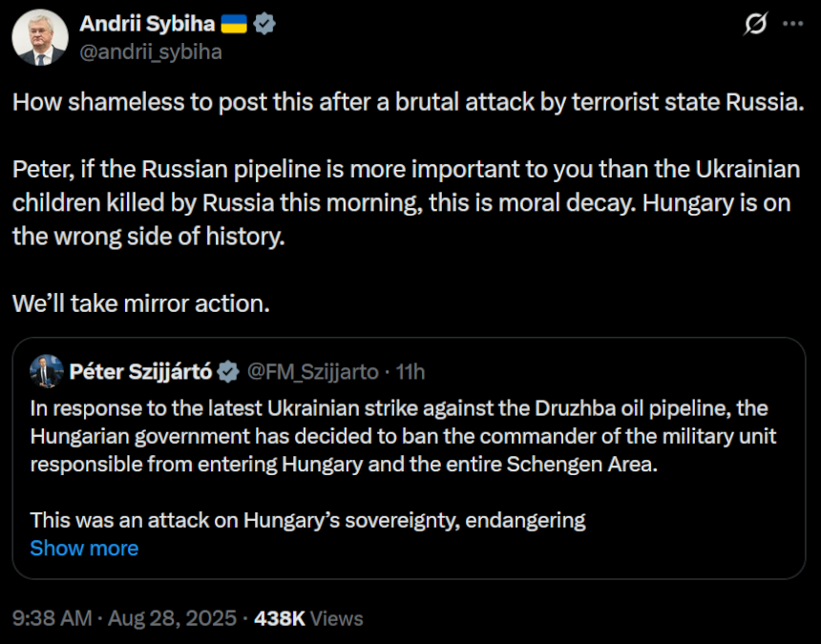Open the 9:38 AM Aug 28, 2025 timestamp
This screenshot has height=644, width=821.
tap(125, 618)
